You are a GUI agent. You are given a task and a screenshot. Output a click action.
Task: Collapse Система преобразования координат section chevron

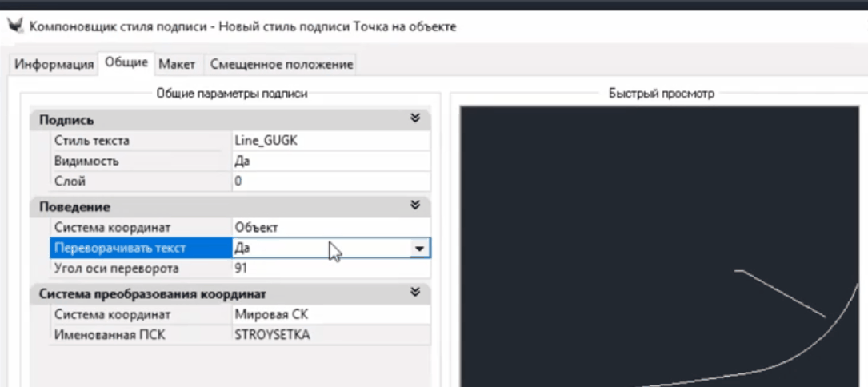click(x=414, y=293)
